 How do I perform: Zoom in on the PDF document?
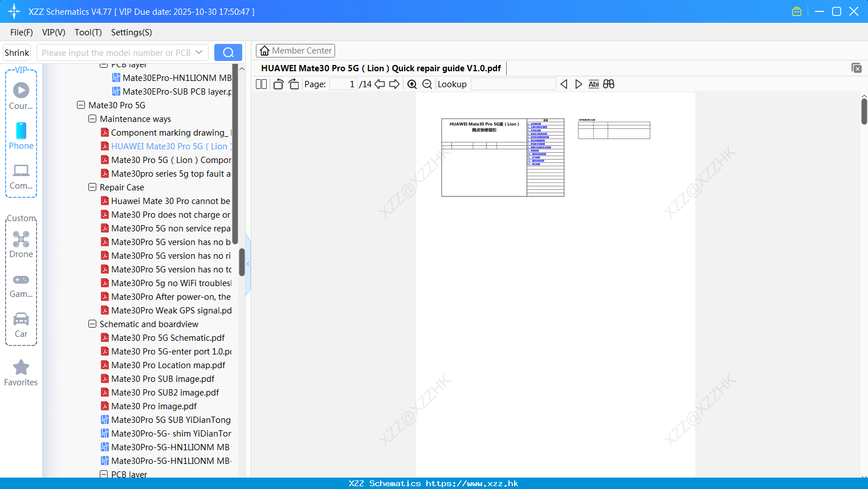pyautogui.click(x=412, y=84)
